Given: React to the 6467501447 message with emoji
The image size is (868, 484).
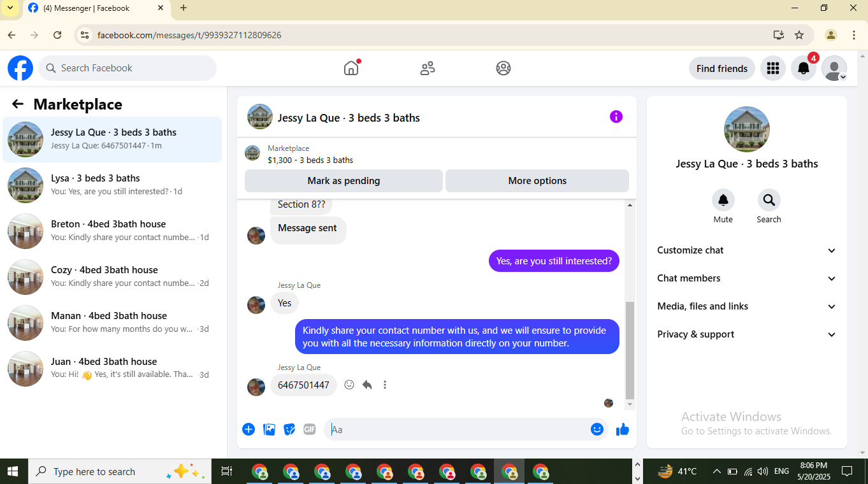Looking at the screenshot, I should click(x=349, y=385).
